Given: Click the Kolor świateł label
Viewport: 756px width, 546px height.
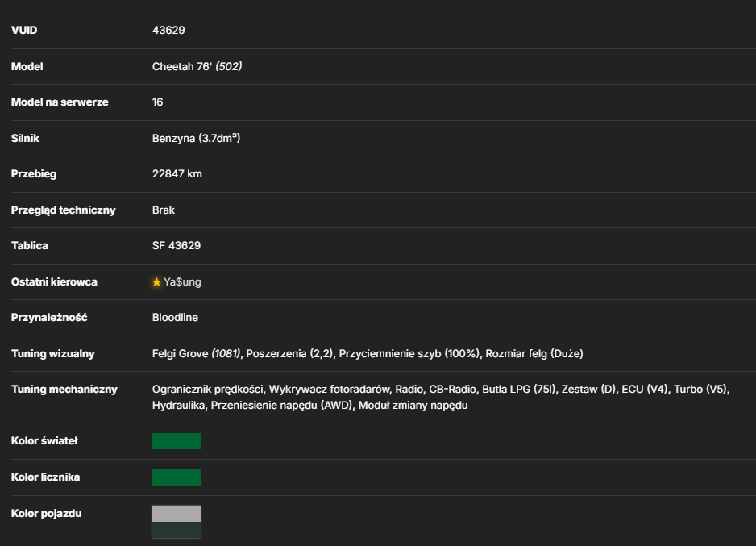Looking at the screenshot, I should (x=44, y=441).
